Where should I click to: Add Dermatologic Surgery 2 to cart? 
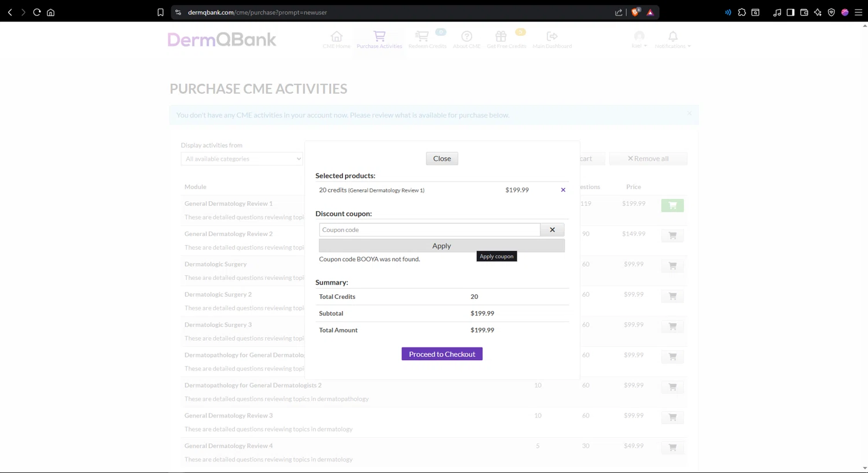672,296
